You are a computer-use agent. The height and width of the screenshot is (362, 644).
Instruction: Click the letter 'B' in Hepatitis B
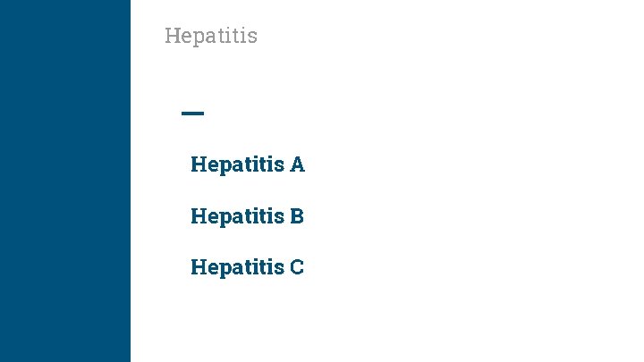tap(298, 216)
